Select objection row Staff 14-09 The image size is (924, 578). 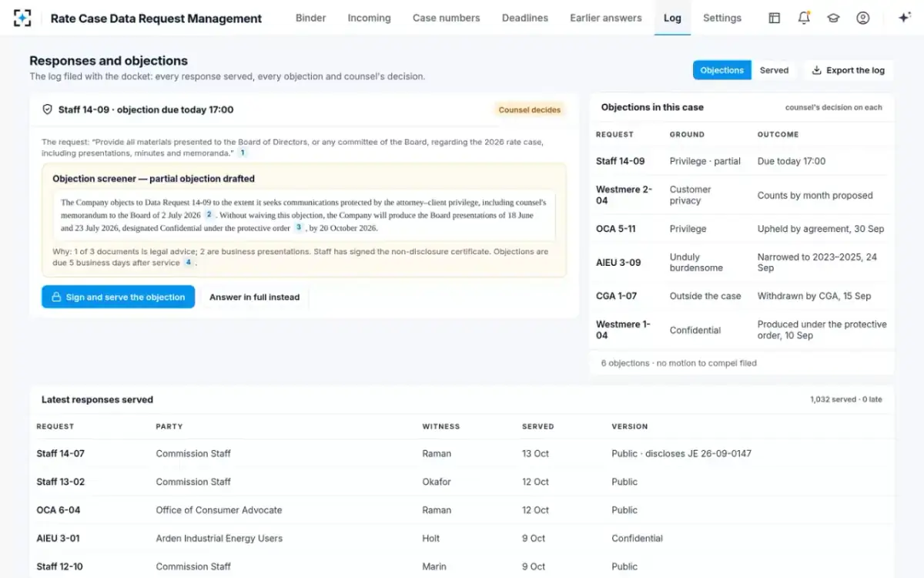coord(742,161)
